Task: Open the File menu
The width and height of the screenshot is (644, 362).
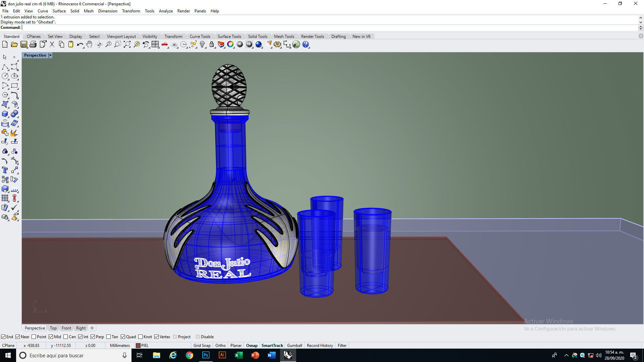Action: coord(5,11)
